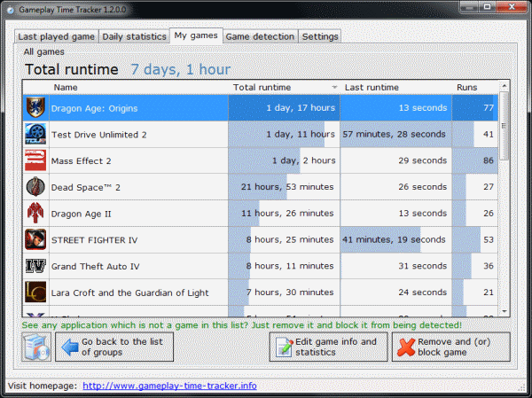Screen dimensions: 532x398
Task: Select the Mass Effect 2 name
Action: [81, 161]
